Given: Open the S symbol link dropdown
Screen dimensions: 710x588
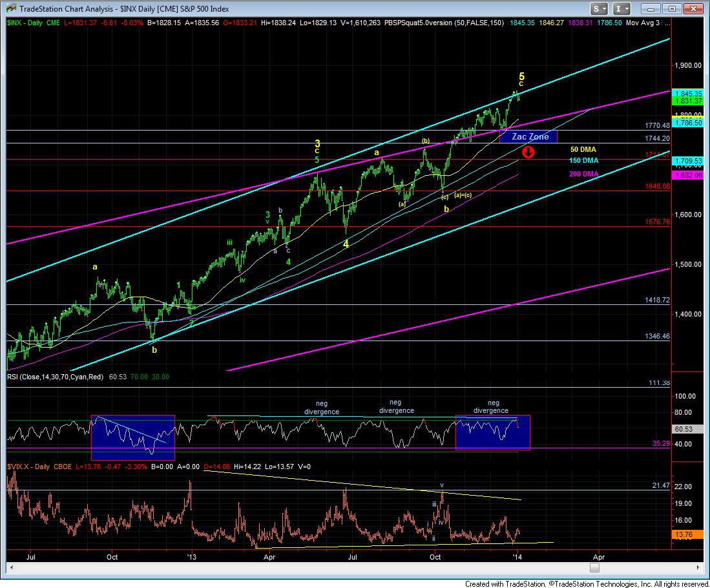Looking at the screenshot, I should point(600,9).
